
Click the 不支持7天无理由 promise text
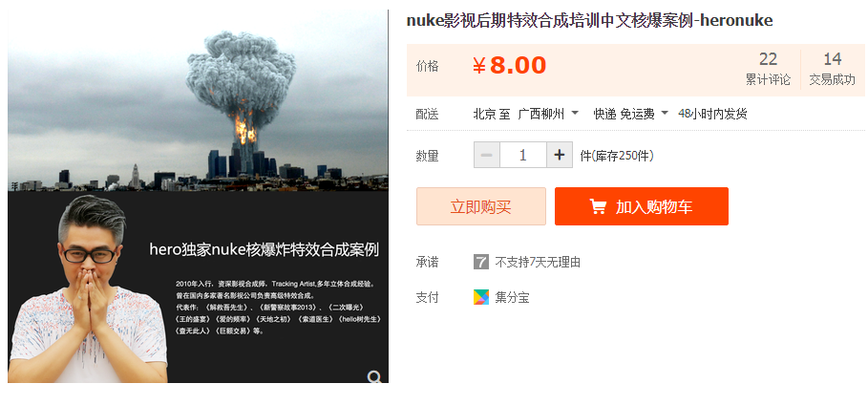(x=538, y=262)
